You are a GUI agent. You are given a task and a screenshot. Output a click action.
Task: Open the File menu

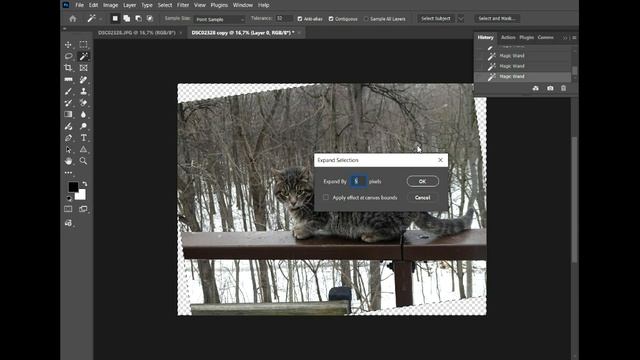[80, 5]
